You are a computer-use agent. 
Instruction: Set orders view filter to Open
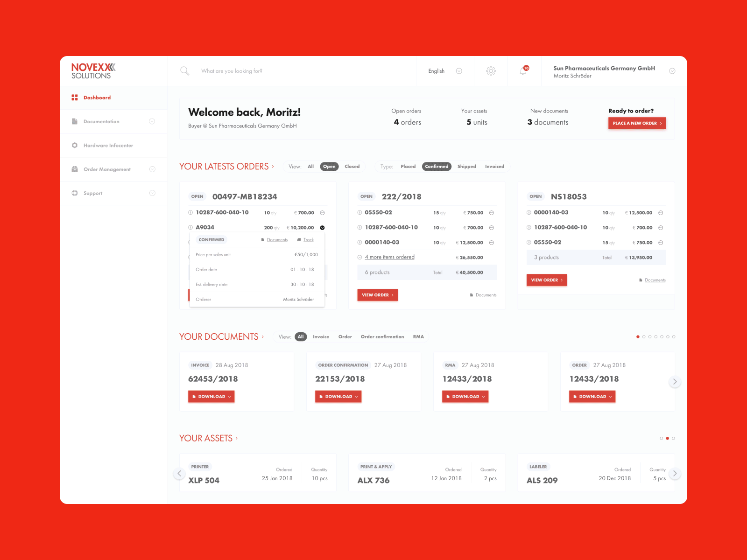(x=329, y=167)
